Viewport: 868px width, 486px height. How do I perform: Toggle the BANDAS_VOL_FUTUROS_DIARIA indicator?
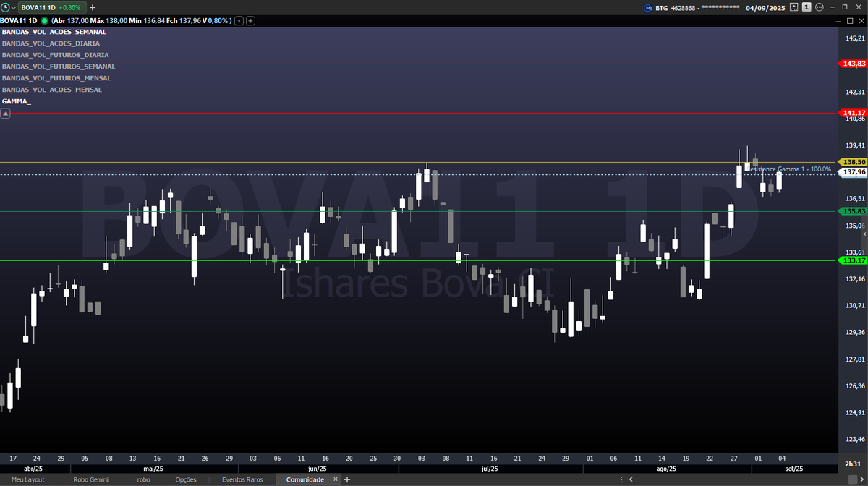56,55
